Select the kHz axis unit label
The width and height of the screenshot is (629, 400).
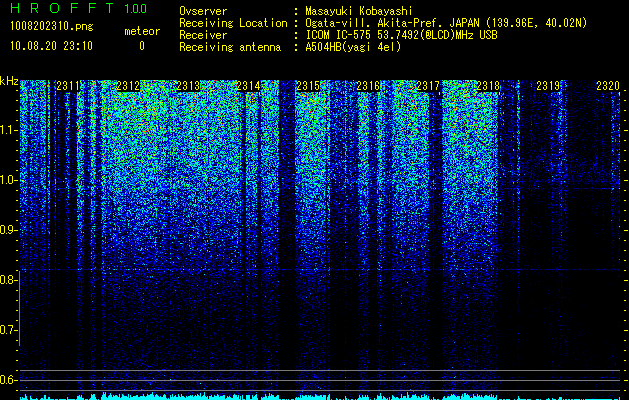pyautogui.click(x=9, y=81)
